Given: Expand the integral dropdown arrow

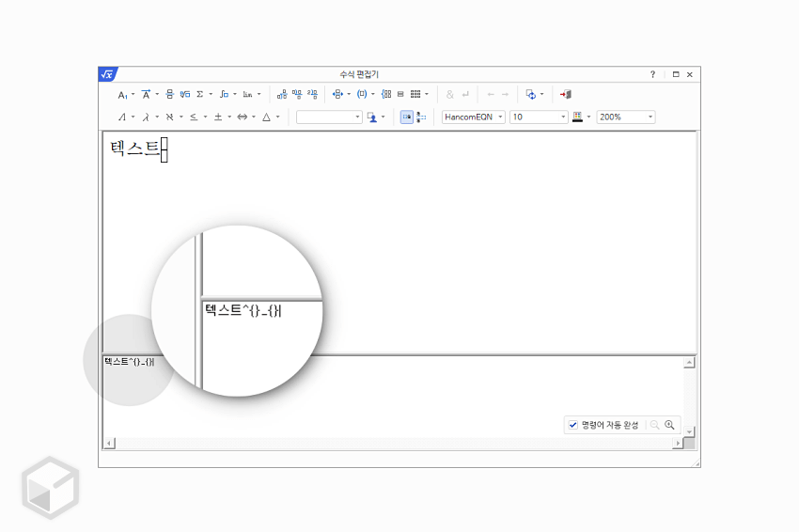Looking at the screenshot, I should [x=235, y=94].
